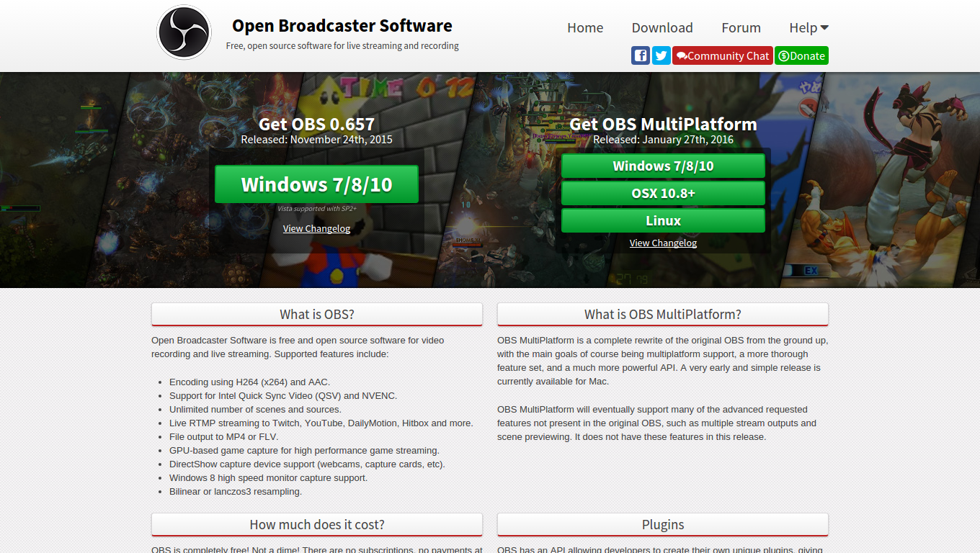Click 'Get OBS MultiPlatform' heading text

click(663, 124)
